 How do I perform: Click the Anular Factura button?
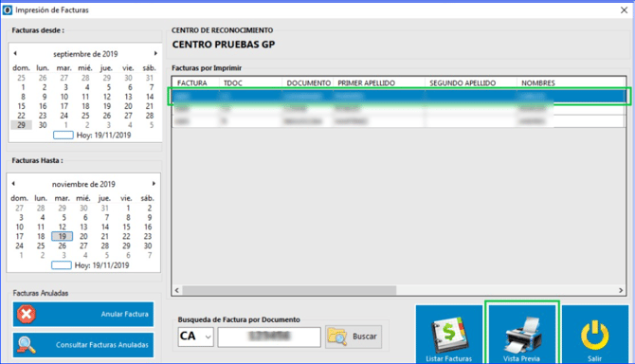tap(83, 314)
